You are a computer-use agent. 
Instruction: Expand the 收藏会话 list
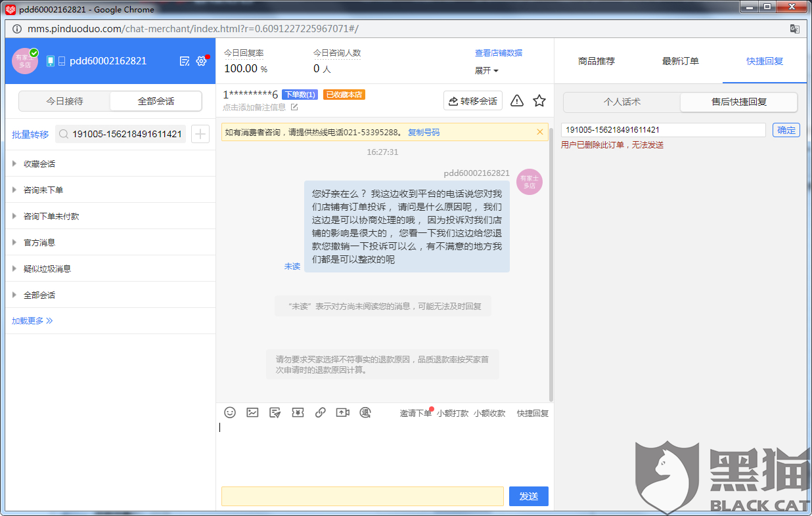click(x=39, y=163)
